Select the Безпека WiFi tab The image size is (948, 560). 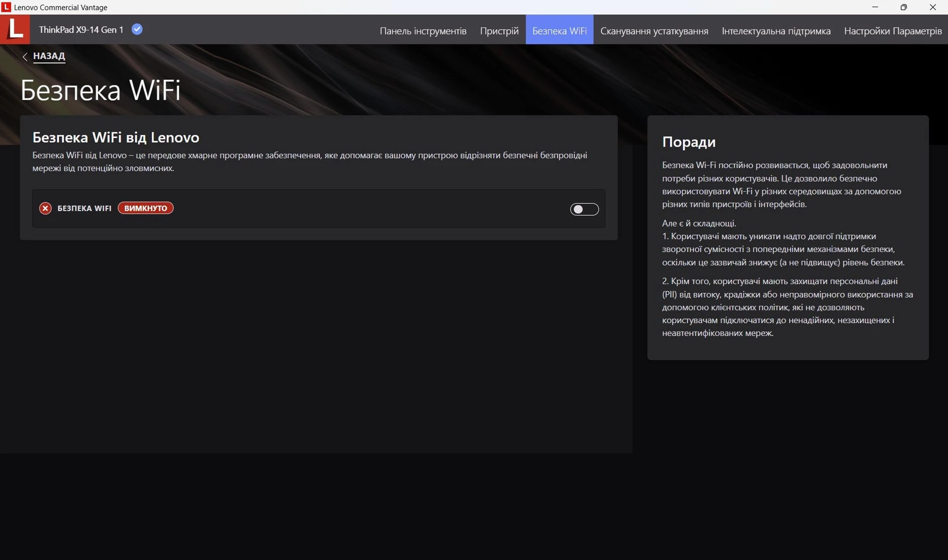point(559,31)
